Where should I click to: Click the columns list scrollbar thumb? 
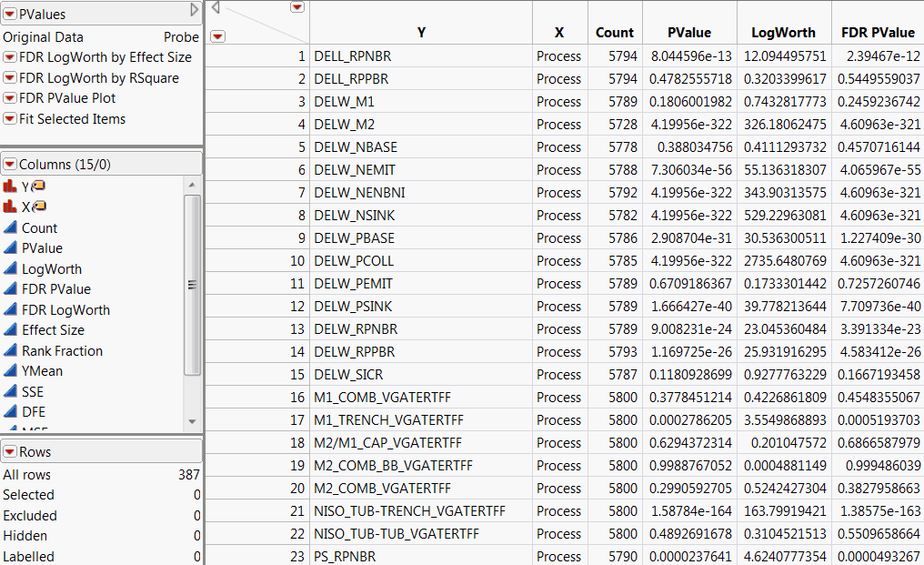[191, 284]
